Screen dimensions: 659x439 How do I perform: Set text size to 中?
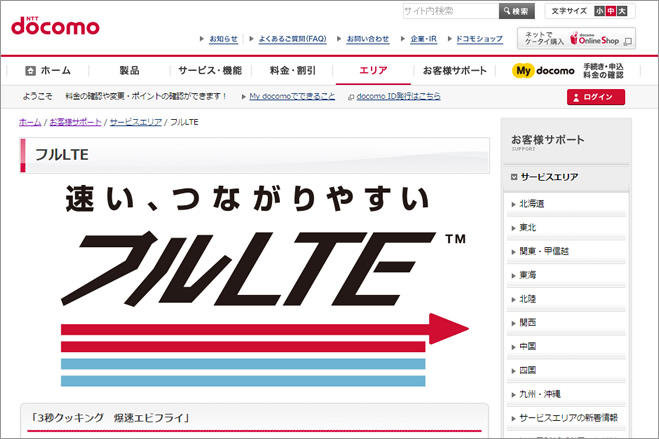click(611, 11)
